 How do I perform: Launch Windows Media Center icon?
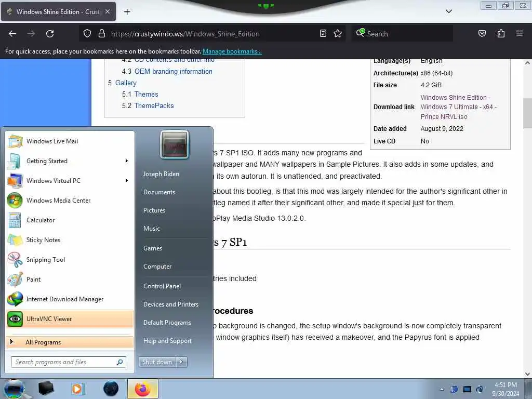(x=15, y=200)
